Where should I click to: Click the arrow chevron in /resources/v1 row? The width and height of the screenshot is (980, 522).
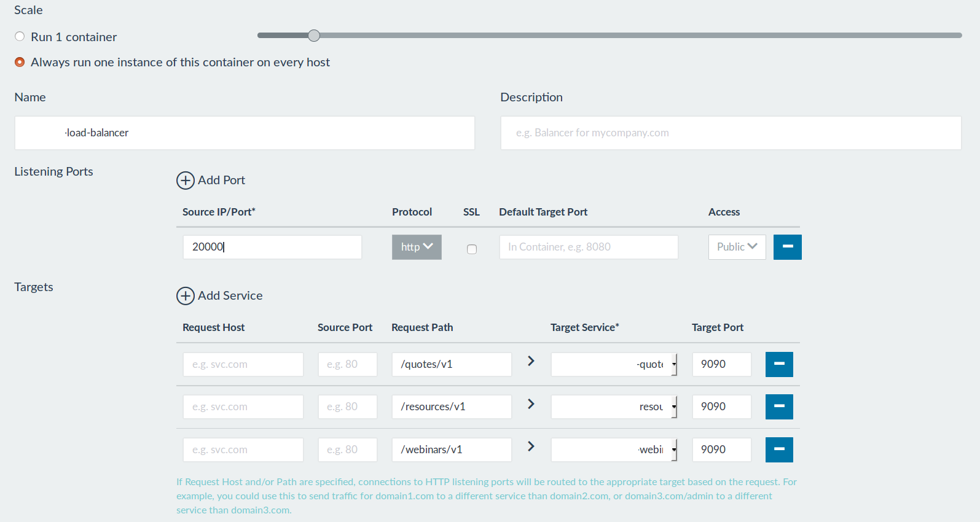click(531, 404)
